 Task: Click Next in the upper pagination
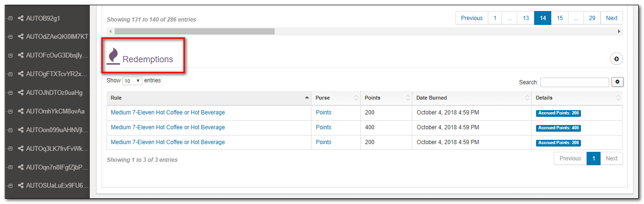point(612,18)
